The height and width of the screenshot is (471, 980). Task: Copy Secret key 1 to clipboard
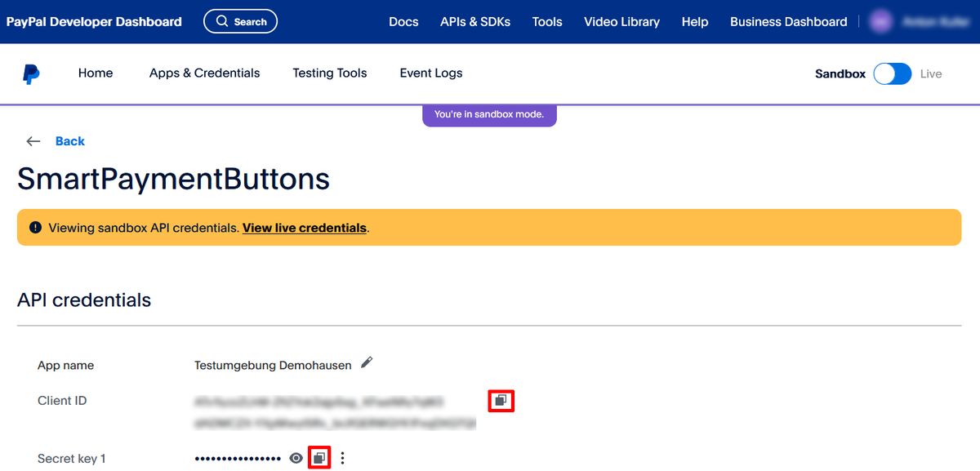tap(319, 458)
